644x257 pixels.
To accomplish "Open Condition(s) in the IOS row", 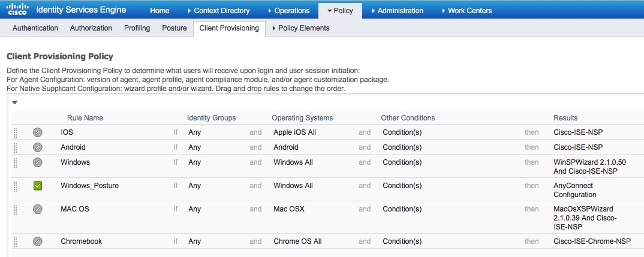I will (402, 132).
